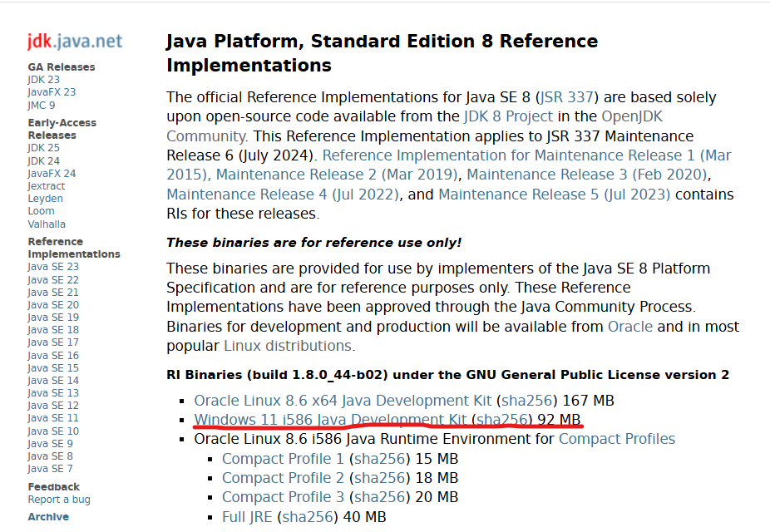Open JMC 9 sidebar link
770x532 pixels.
click(x=42, y=105)
